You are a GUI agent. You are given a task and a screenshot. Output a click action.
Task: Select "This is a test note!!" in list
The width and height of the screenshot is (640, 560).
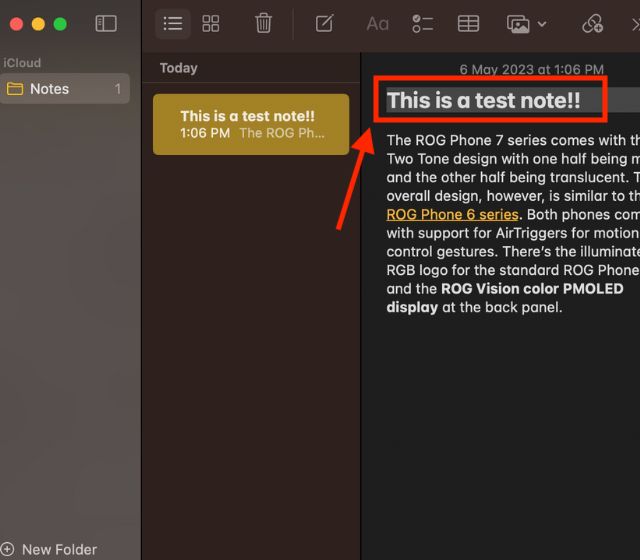[250, 124]
